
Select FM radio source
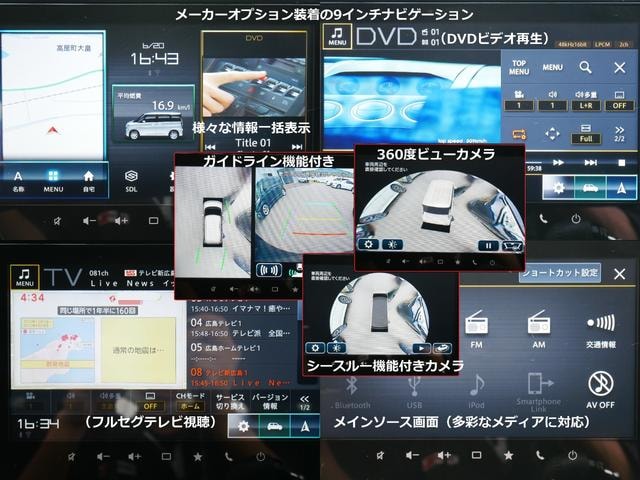476,329
